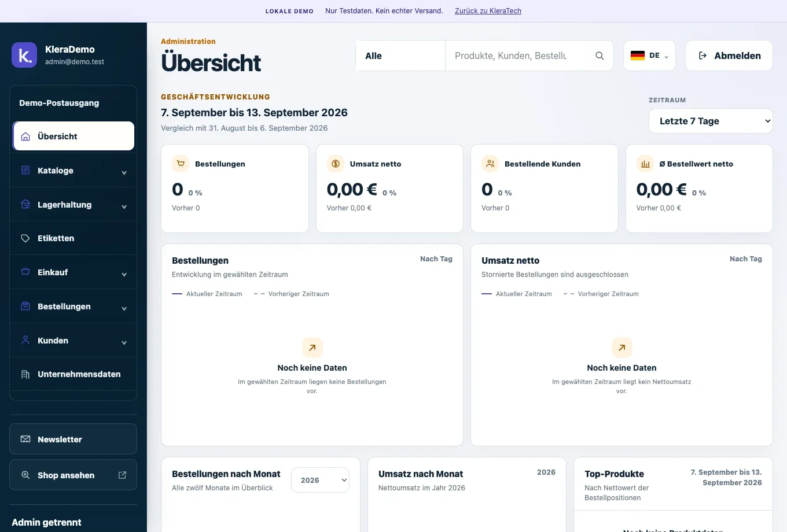Click the Bestellungen clipboard icon in sidebar

click(x=25, y=306)
